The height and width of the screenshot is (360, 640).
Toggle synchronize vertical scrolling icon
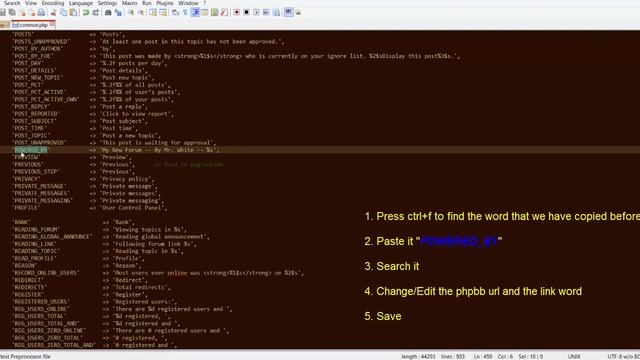(153, 13)
